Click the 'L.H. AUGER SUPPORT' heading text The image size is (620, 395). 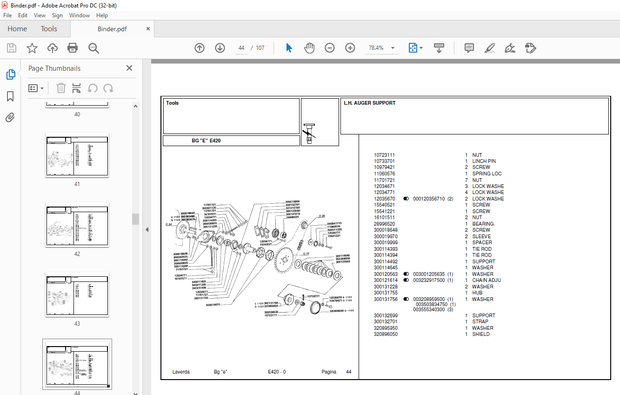[x=369, y=103]
